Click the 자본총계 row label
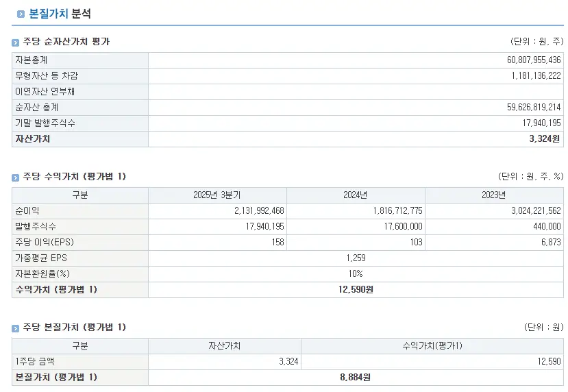568x392 pixels. [31, 60]
